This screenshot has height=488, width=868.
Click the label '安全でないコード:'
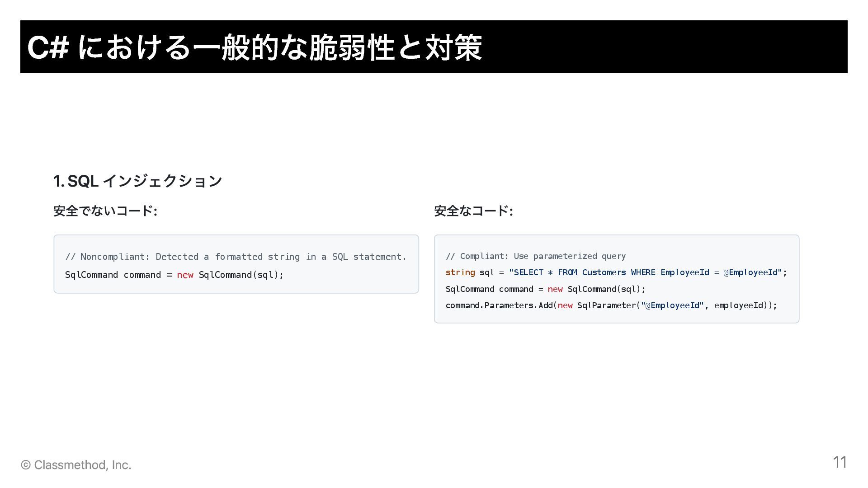[105, 211]
